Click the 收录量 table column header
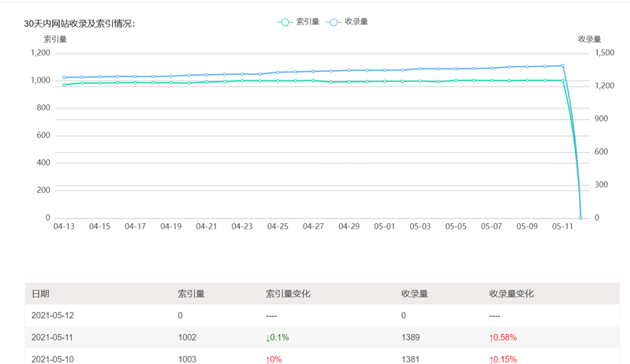Image resolution: width=630 pixels, height=364 pixels. (414, 294)
